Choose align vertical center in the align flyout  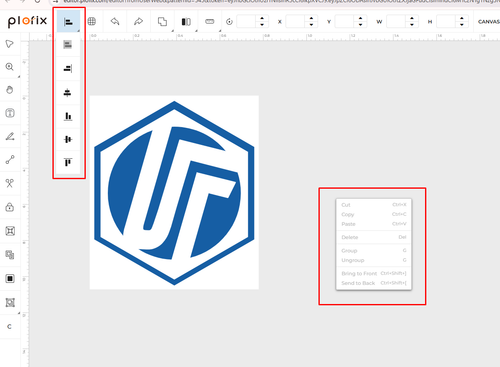point(68,92)
